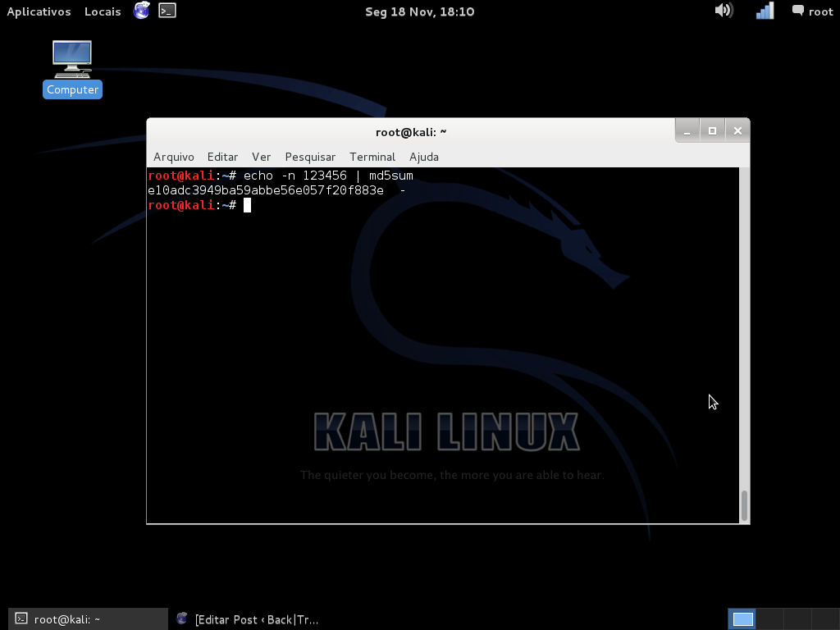Click the terminal vertical scrollbar handle
The image size is (840, 630).
click(744, 505)
